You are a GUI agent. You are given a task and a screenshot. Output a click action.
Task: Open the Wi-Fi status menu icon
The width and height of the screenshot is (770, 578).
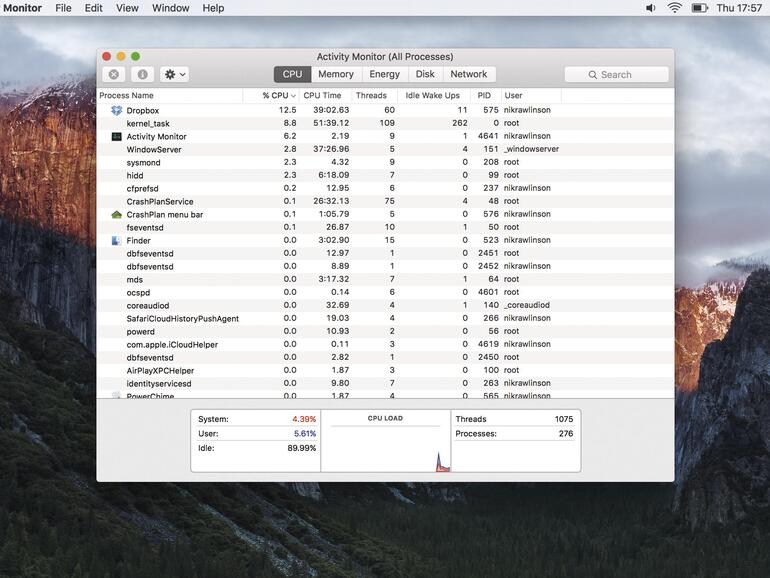coord(675,8)
